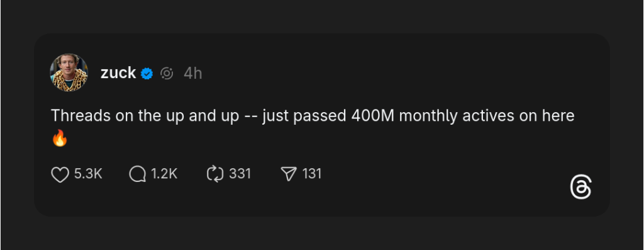Repost using the circular arrows icon

click(x=215, y=174)
